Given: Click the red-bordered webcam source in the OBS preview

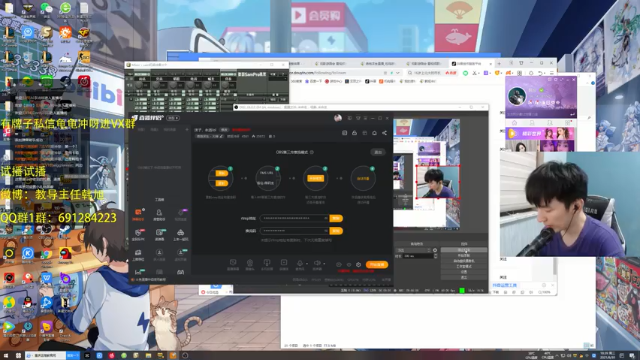Looking at the screenshot, I should (438, 182).
